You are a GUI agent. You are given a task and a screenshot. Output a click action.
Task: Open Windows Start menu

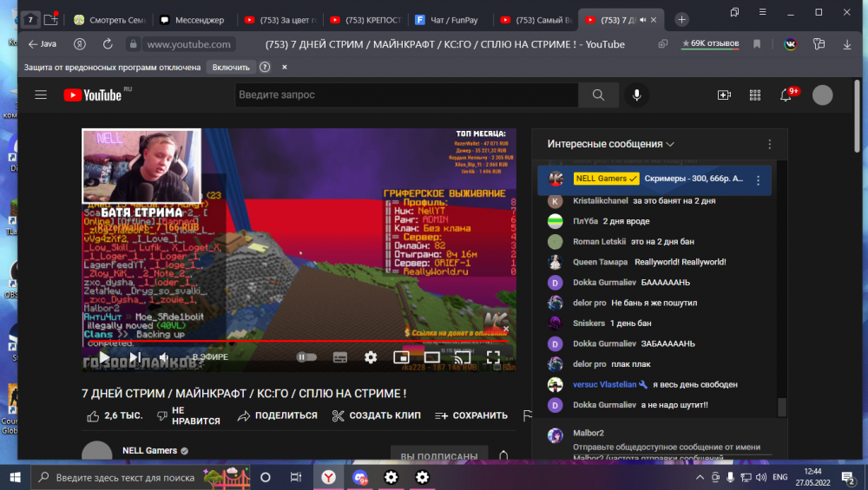click(15, 477)
